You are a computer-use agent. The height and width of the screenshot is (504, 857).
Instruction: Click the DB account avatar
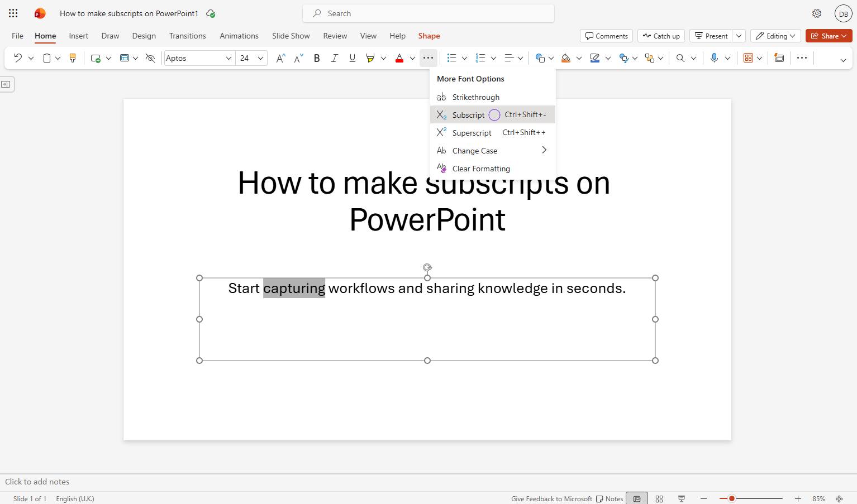[x=843, y=14]
